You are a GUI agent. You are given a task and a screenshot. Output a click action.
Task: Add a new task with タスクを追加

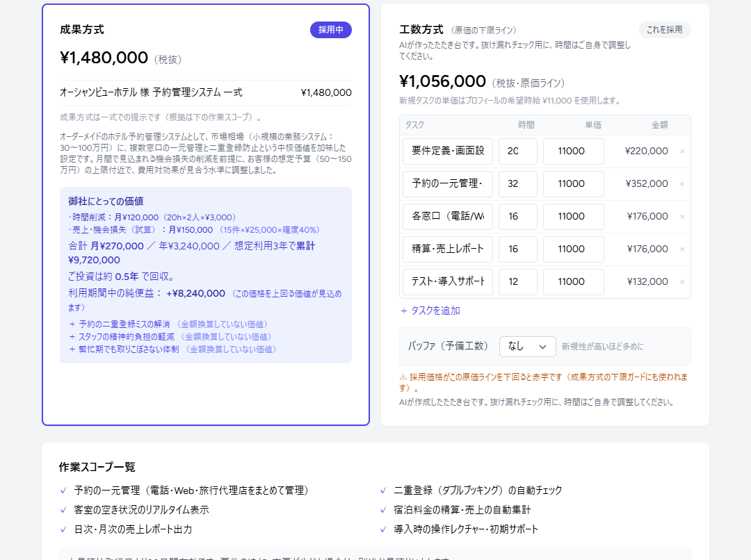click(x=430, y=311)
